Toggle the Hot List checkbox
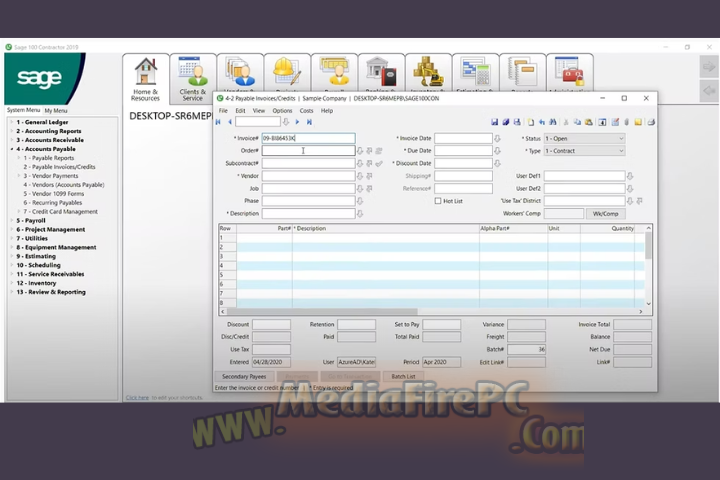 pyautogui.click(x=438, y=201)
